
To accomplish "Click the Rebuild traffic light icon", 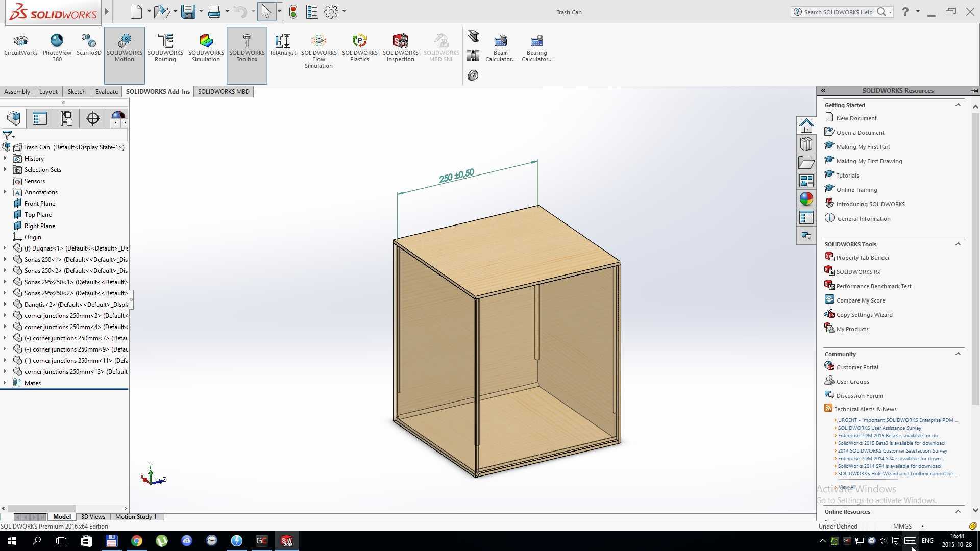I will (293, 12).
